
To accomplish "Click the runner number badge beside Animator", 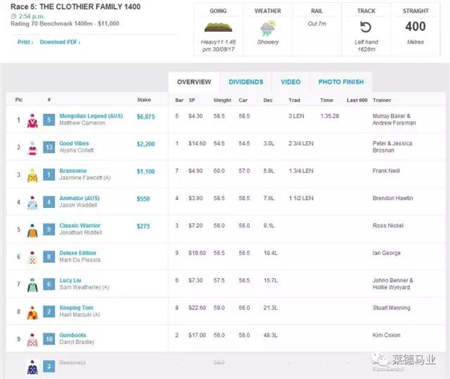I will pyautogui.click(x=49, y=202).
